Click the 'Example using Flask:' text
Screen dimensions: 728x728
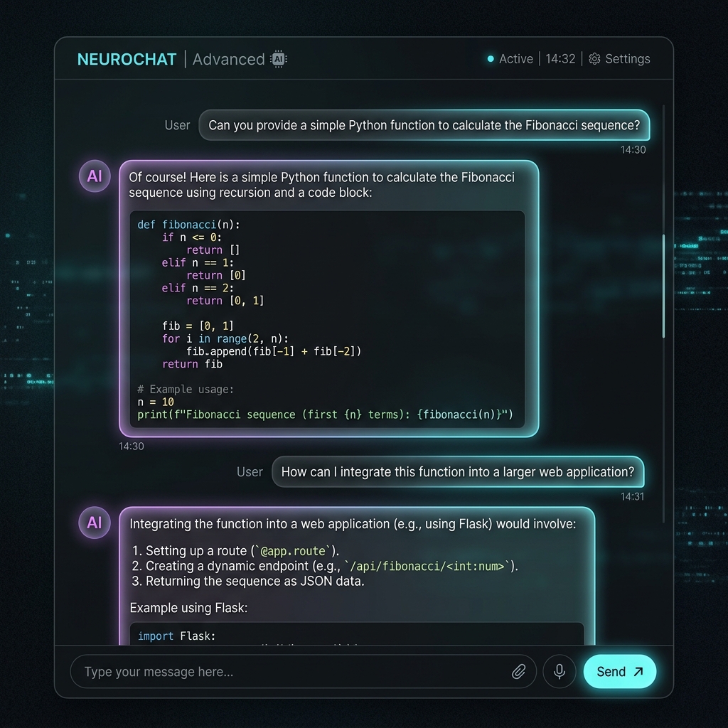[188, 608]
